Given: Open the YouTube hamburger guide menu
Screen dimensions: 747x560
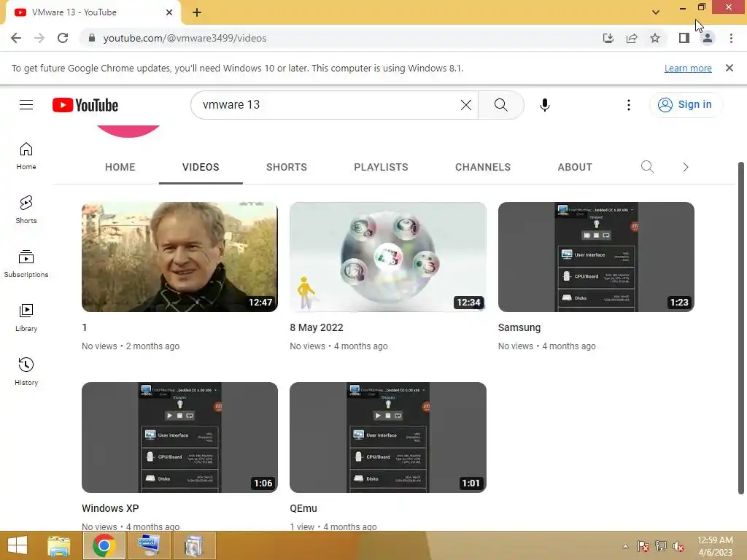Looking at the screenshot, I should (26, 105).
